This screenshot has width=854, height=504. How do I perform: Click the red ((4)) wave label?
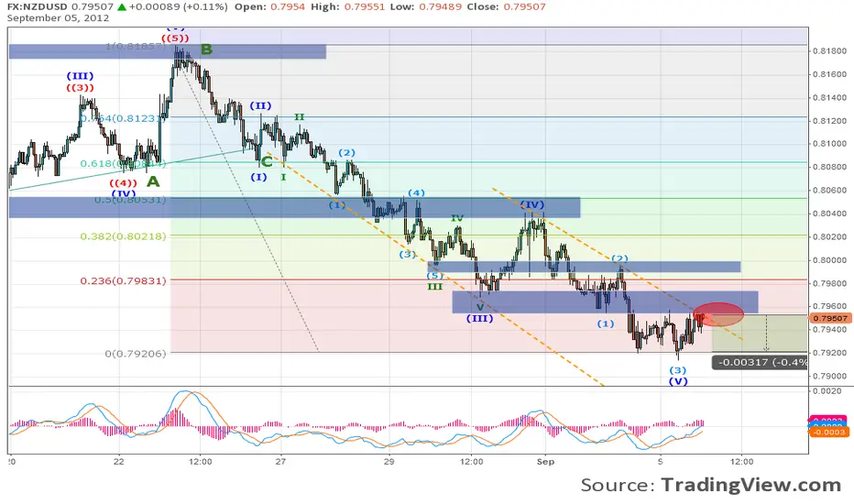[123, 183]
